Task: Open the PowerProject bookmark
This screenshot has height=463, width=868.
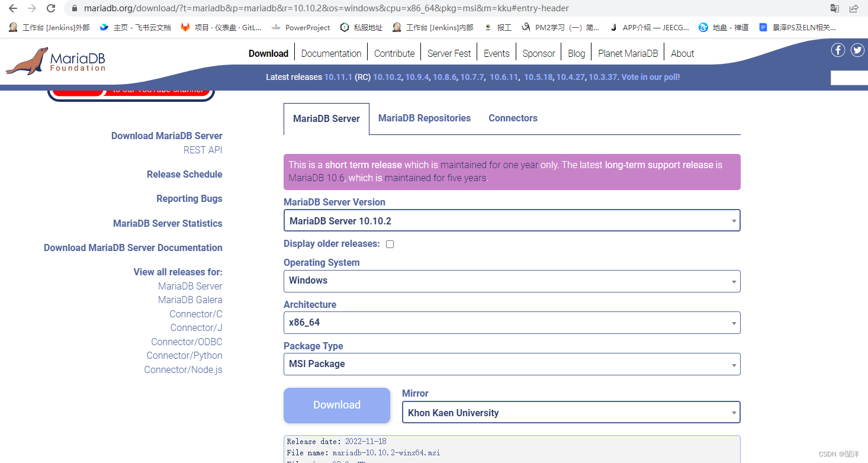Action: [x=301, y=27]
